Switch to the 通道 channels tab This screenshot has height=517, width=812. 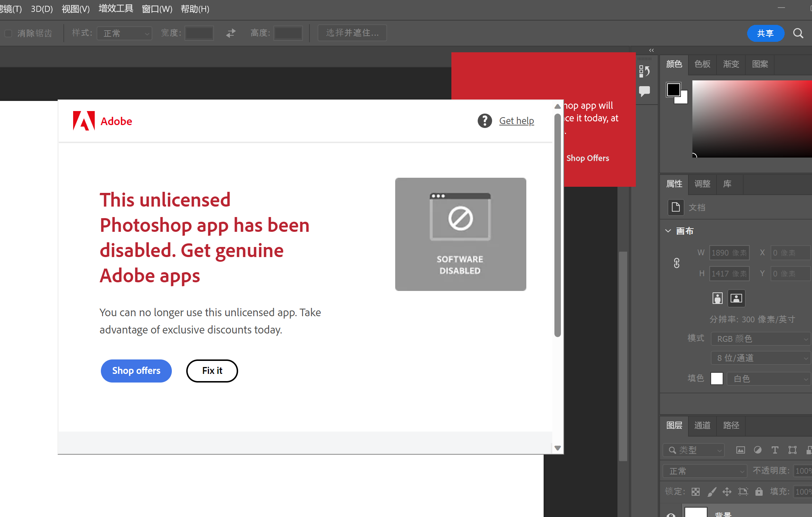pyautogui.click(x=702, y=425)
